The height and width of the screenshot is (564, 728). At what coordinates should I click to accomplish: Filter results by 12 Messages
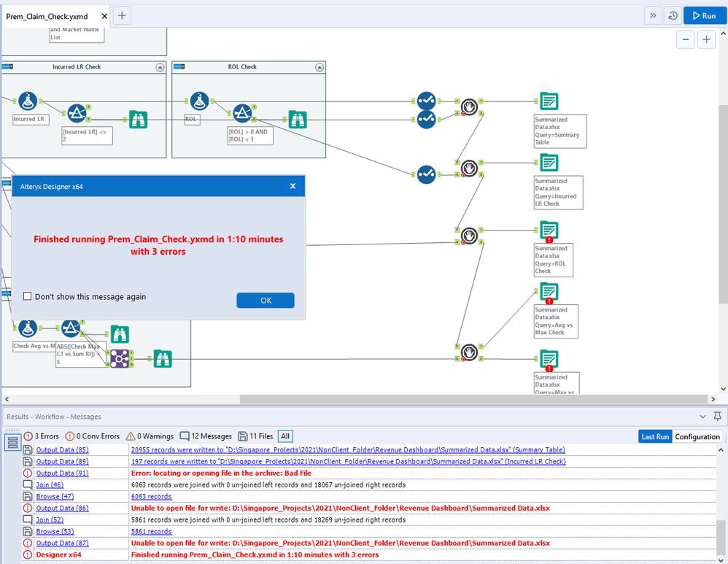tap(206, 436)
